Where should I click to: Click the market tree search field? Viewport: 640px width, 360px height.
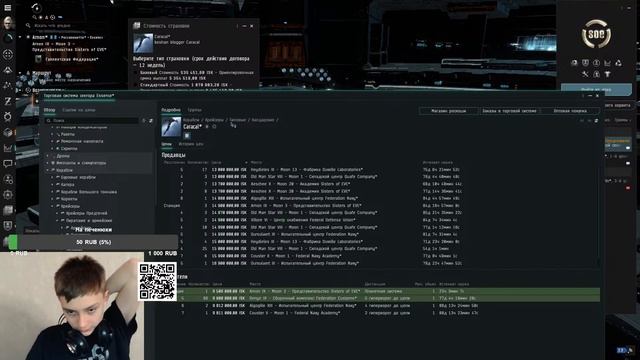92,121
